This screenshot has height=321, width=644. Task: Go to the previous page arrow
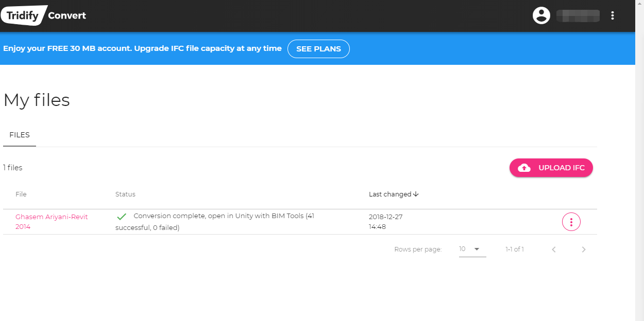tap(554, 249)
